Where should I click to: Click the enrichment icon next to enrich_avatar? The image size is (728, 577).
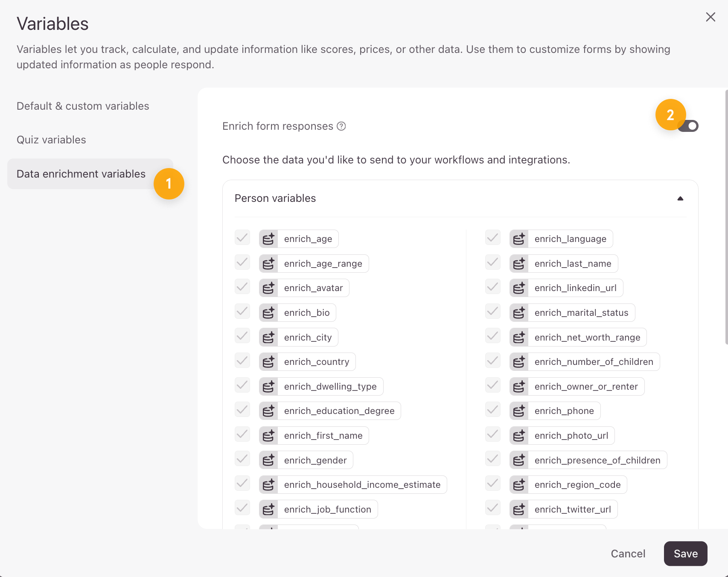tap(268, 288)
